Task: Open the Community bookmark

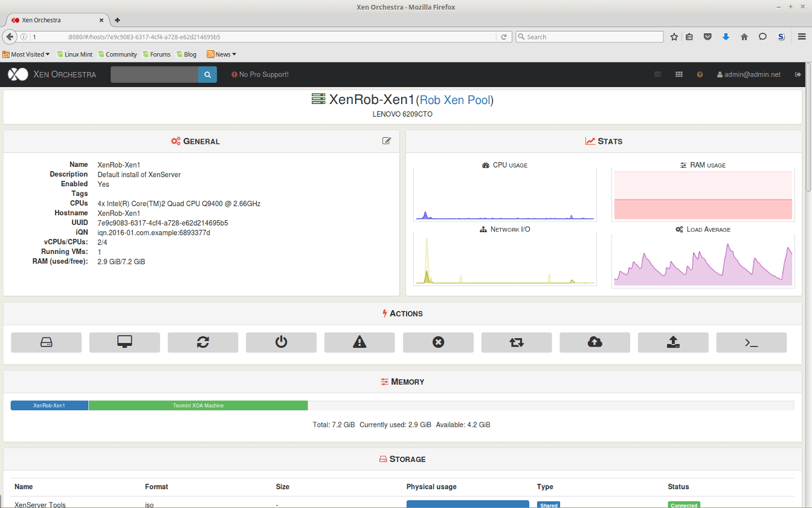Action: tap(117, 54)
